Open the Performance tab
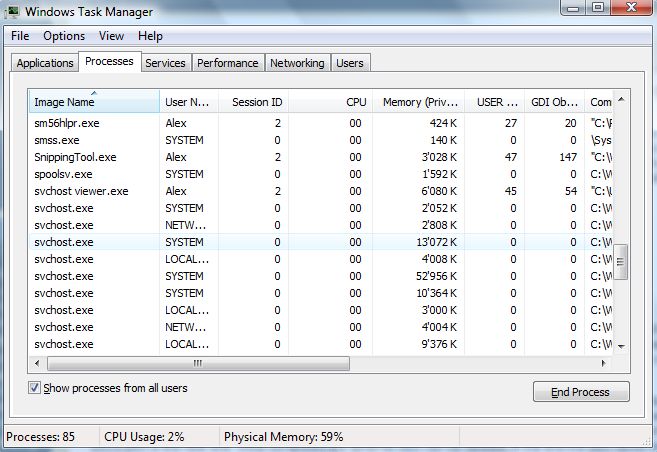Viewport: 657px width, 452px height. tap(228, 63)
